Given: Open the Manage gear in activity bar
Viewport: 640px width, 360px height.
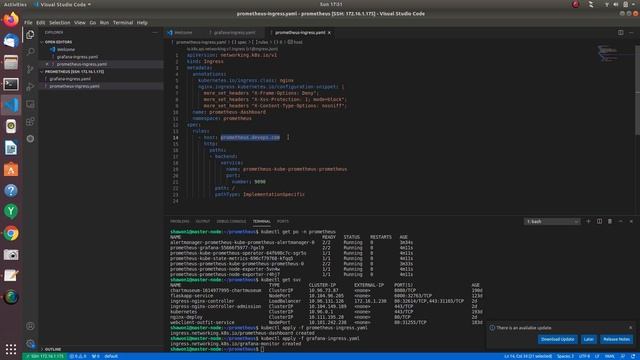Looking at the screenshot, I should click(x=30, y=344).
